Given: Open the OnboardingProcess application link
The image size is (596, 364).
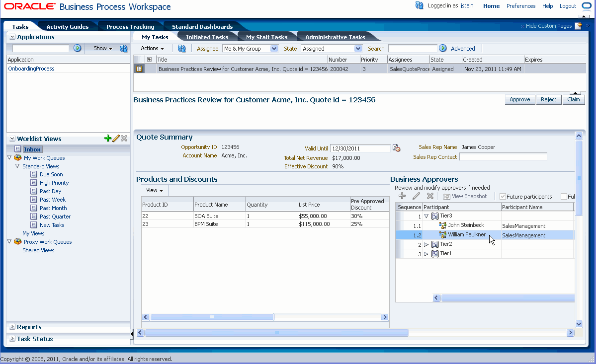Looking at the screenshot, I should (31, 69).
